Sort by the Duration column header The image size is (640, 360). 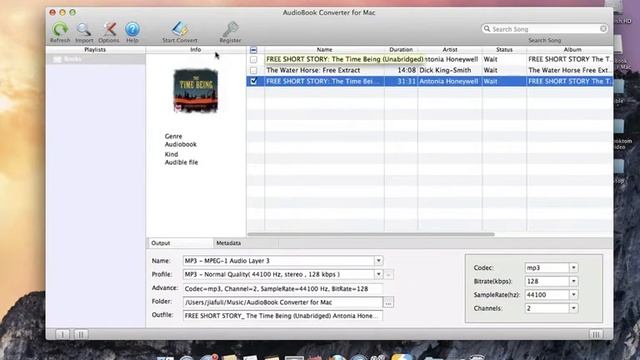[401, 49]
